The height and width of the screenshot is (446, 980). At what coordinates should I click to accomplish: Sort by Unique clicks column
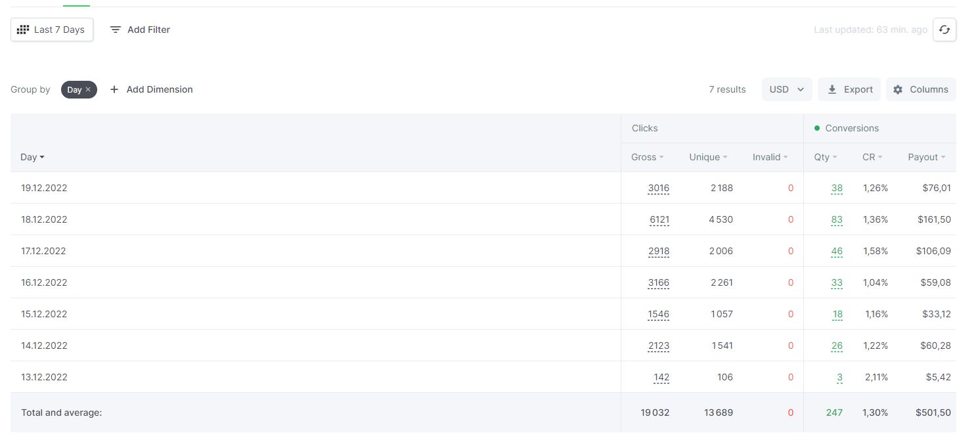(708, 157)
